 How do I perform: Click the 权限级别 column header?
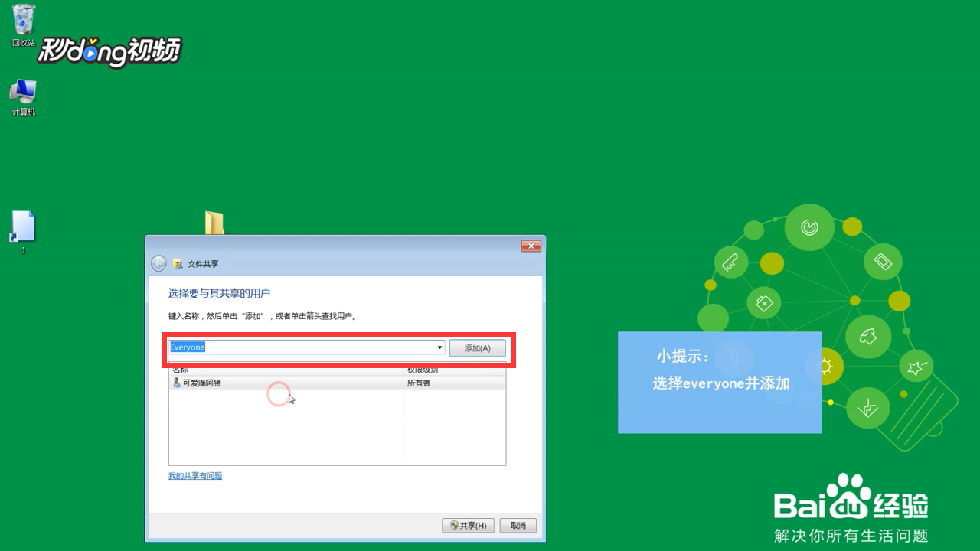[x=423, y=370]
